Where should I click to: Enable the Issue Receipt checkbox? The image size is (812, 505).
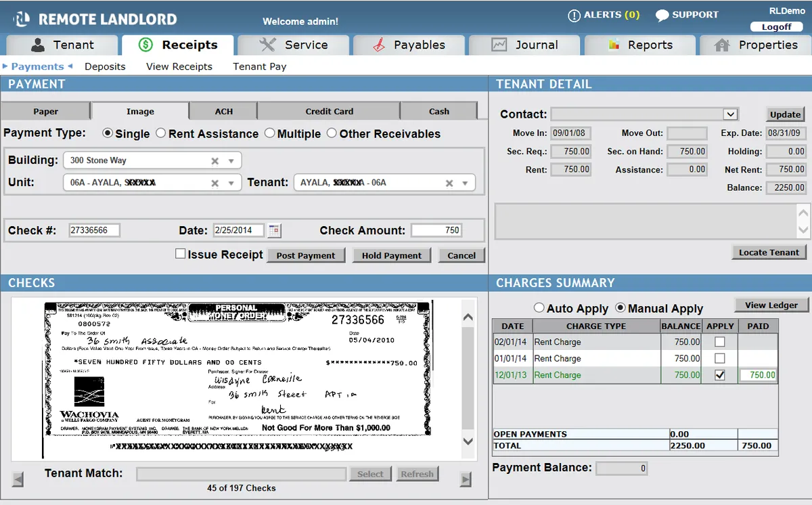point(180,254)
